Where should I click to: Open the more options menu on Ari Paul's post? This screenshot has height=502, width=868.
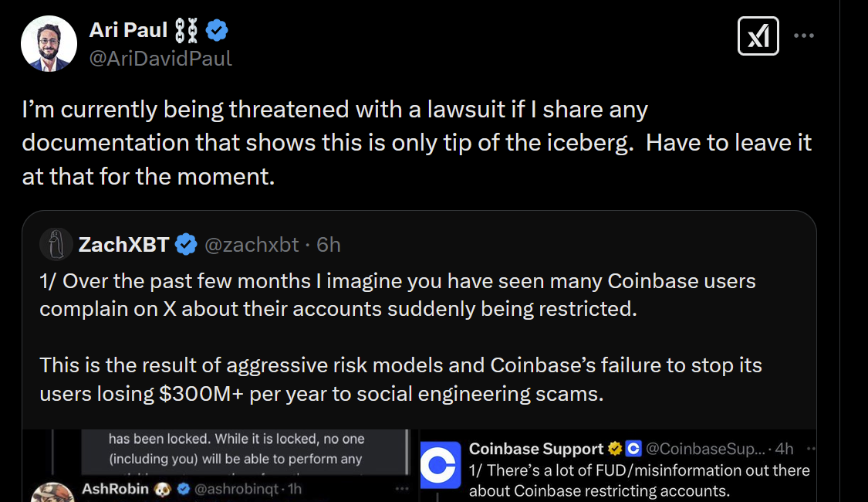[x=804, y=36]
